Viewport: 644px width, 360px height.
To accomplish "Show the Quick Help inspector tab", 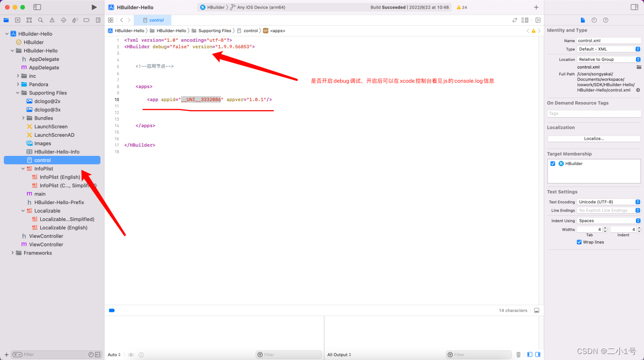I will tap(606, 20).
